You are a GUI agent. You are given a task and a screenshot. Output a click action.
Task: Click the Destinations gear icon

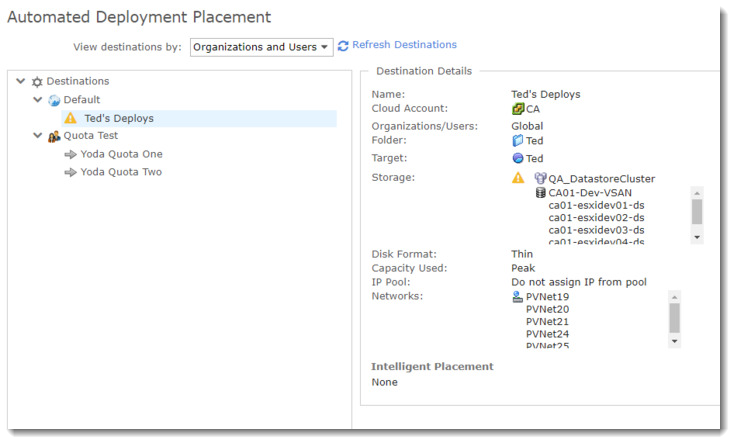click(37, 82)
